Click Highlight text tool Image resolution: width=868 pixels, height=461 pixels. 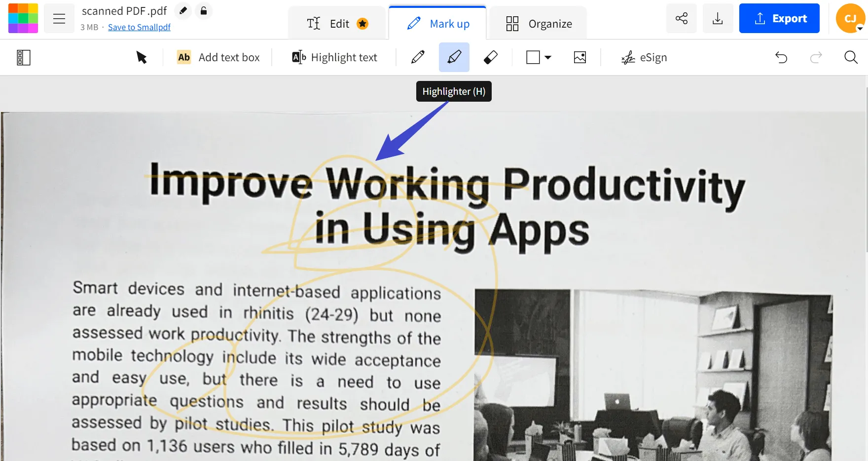point(335,57)
